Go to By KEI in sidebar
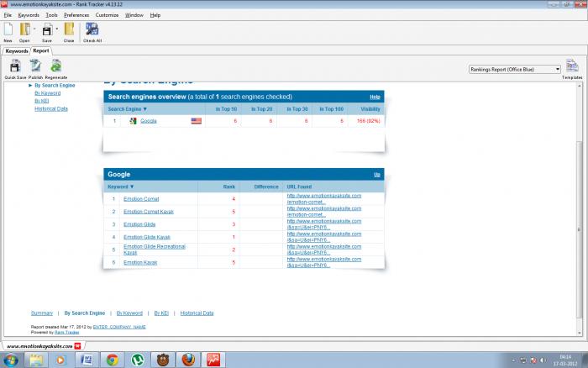The image size is (588, 368). pos(41,101)
